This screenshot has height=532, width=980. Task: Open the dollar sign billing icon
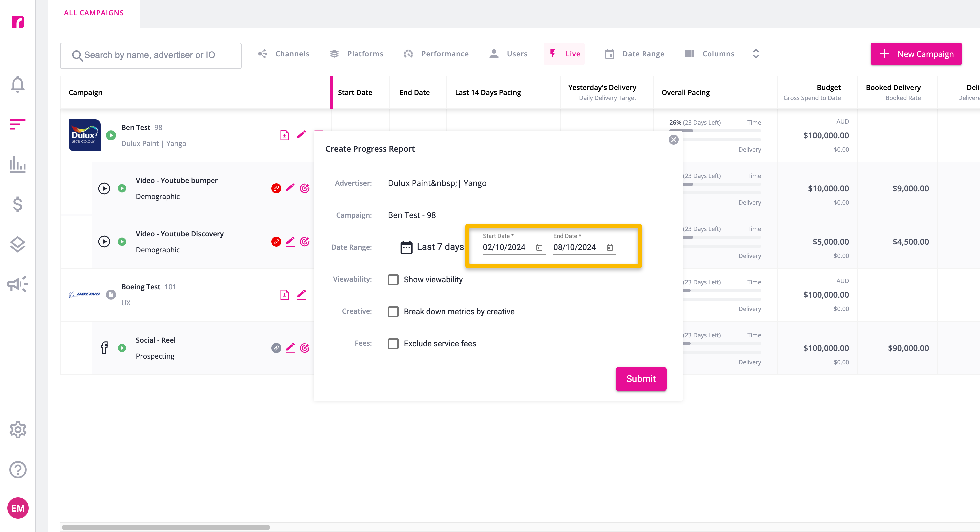tap(17, 204)
